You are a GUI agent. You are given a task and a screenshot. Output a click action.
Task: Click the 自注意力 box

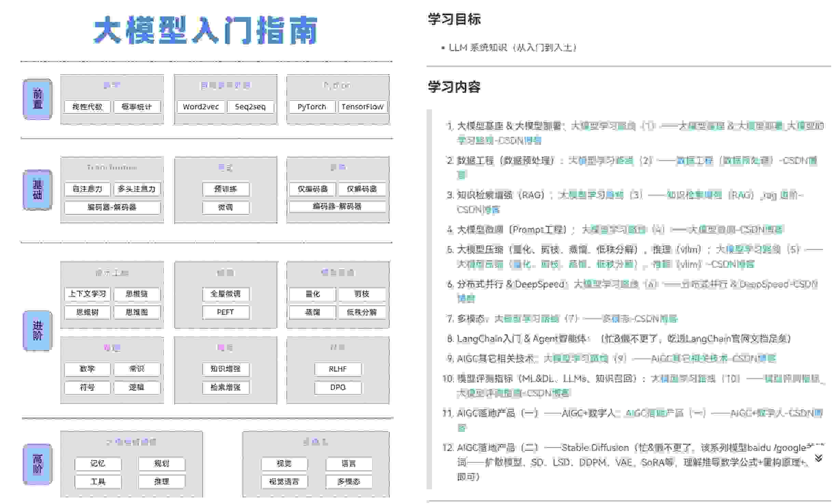coord(87,189)
